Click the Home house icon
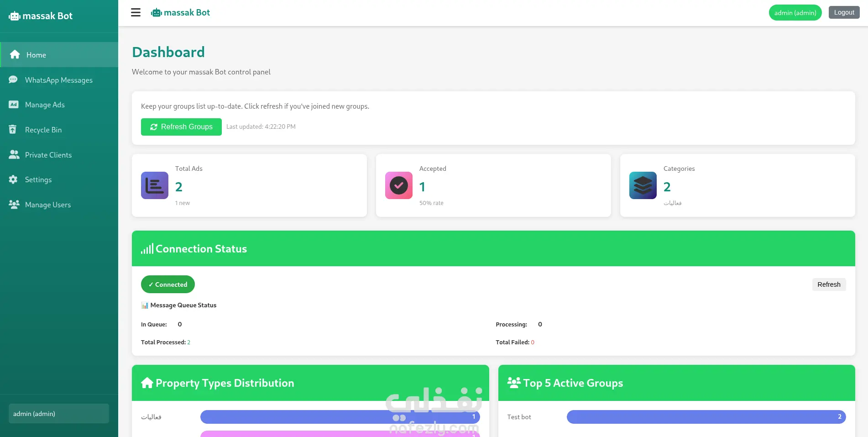Image resolution: width=868 pixels, height=437 pixels. (15, 55)
